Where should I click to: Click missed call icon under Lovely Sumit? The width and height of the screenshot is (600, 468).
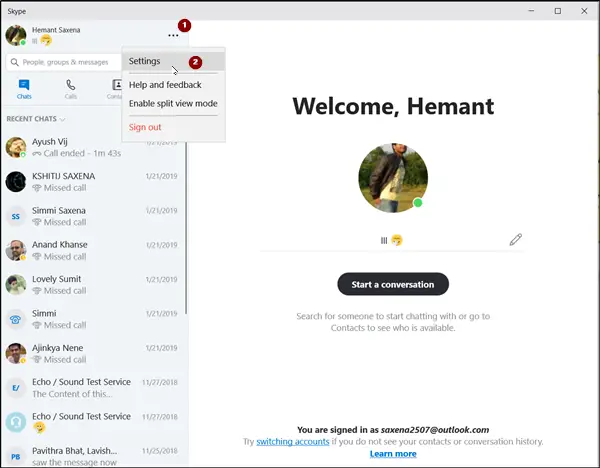pos(37,291)
